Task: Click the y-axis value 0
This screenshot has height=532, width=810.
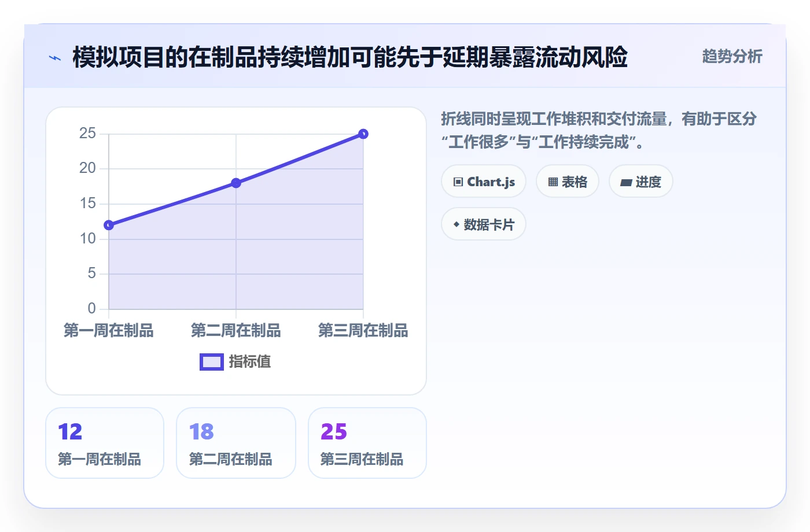Action: [x=91, y=308]
